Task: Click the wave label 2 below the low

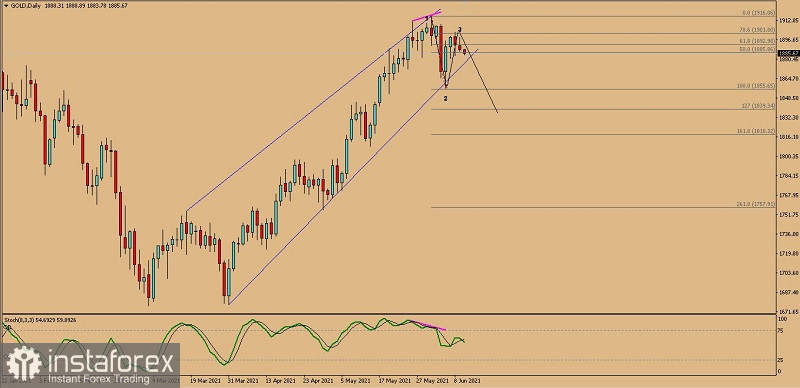Action: click(445, 99)
